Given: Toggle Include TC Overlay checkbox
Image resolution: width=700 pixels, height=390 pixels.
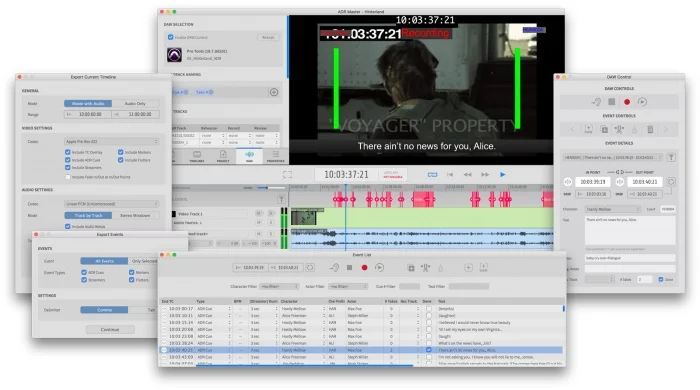Looking at the screenshot, I should point(68,152).
